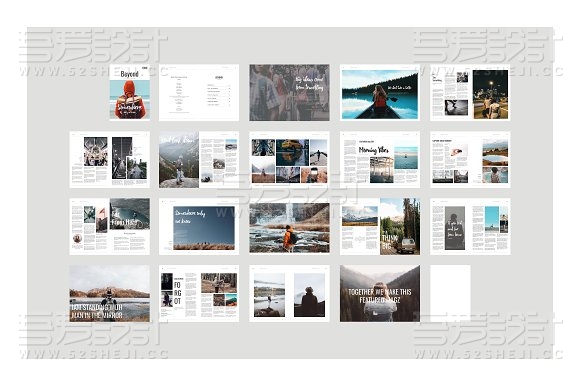Viewport: 580px width, 386px height.
Task: Open the mountain hiker spread thumbnail
Action: point(199,159)
